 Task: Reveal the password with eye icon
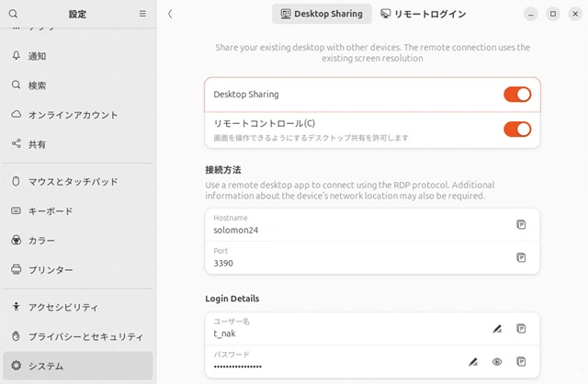(x=497, y=362)
